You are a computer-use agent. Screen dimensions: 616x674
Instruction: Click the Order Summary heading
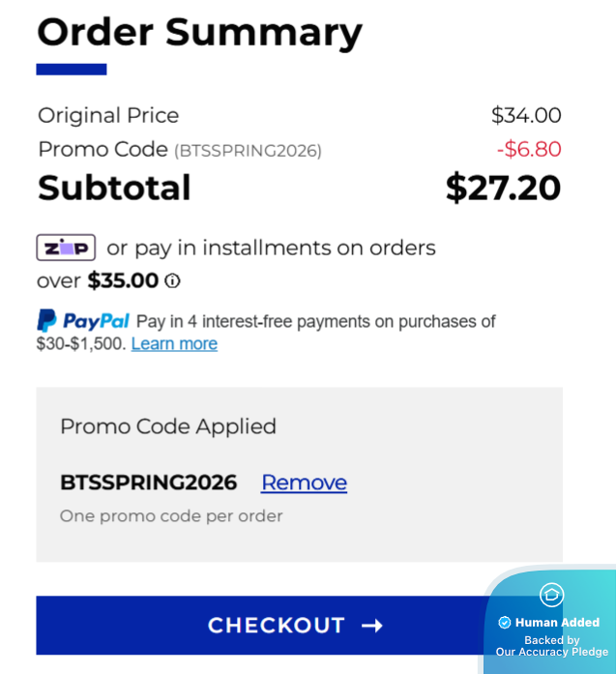199,32
